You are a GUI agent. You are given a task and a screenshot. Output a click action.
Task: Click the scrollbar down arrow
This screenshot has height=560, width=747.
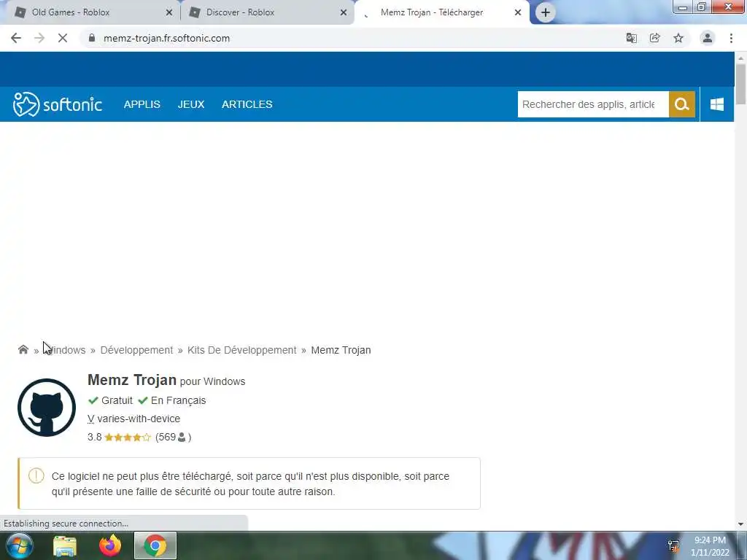click(x=740, y=524)
